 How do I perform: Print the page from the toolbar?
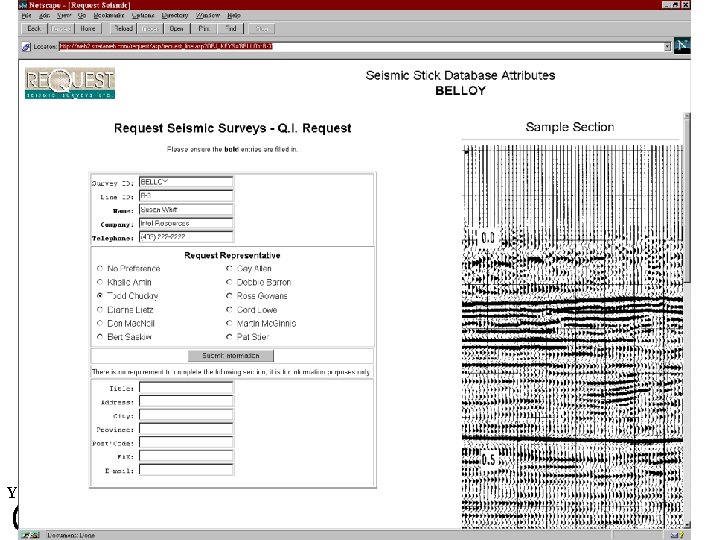click(203, 28)
